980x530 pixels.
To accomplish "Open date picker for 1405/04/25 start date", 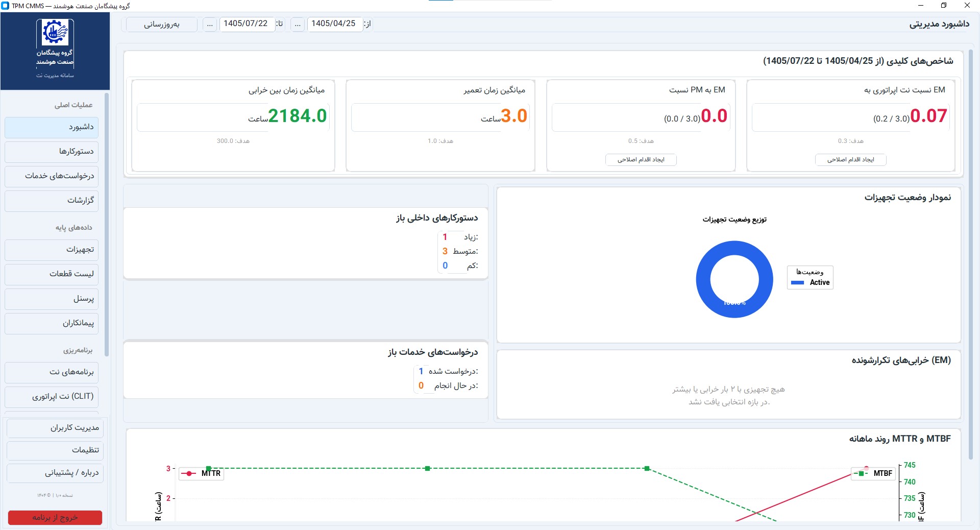I will pyautogui.click(x=298, y=25).
